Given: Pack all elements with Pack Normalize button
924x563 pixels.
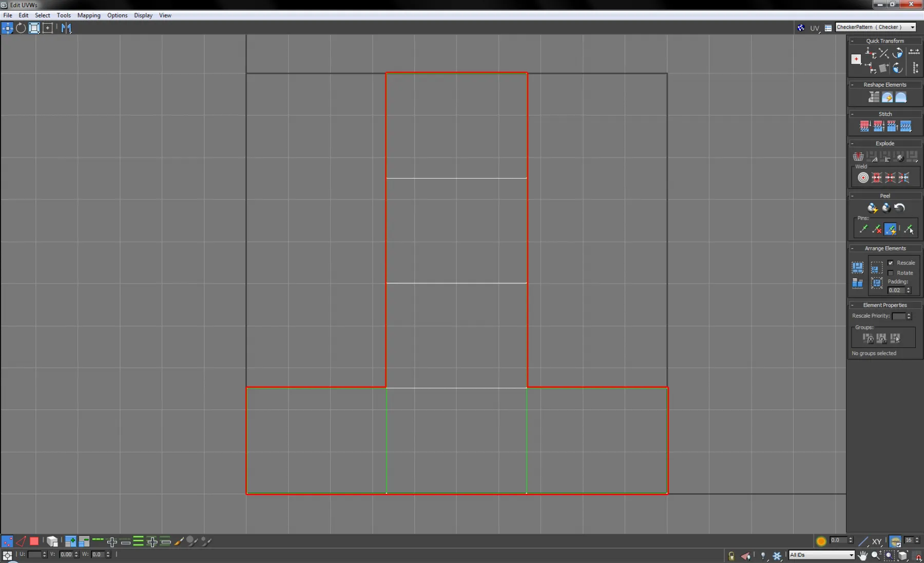Looking at the screenshot, I should (858, 268).
